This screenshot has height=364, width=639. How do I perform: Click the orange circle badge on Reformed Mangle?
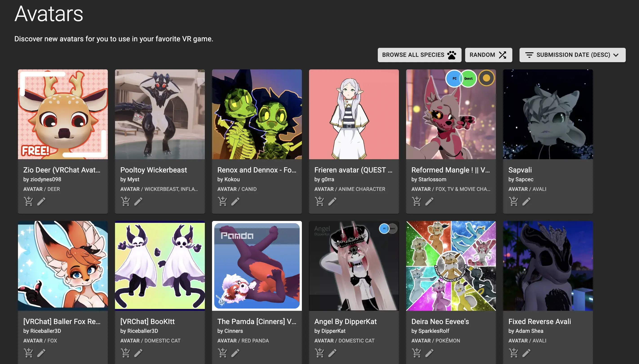486,78
